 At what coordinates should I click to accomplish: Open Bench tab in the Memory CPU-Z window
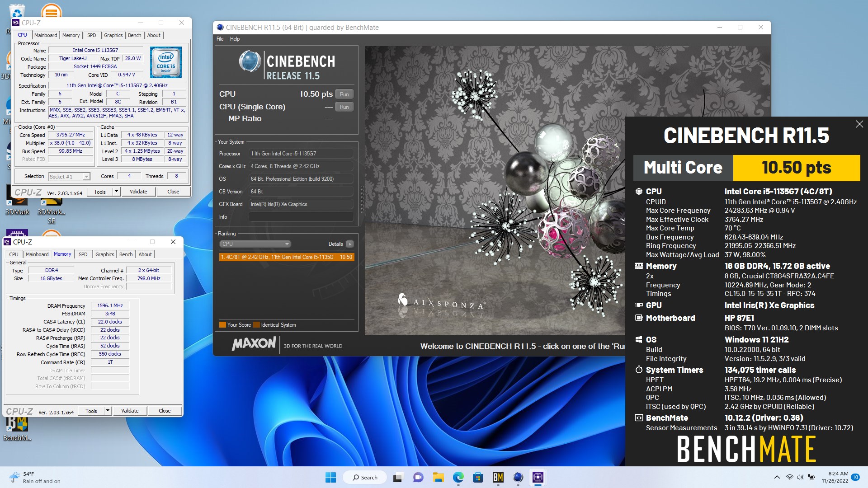[x=126, y=254]
